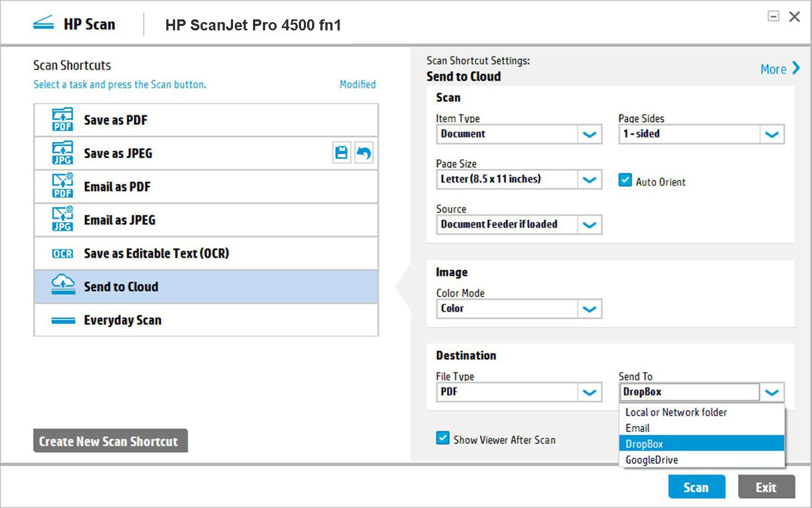Save modified shortcut with floppy disk icon
The width and height of the screenshot is (812, 508).
tap(342, 153)
